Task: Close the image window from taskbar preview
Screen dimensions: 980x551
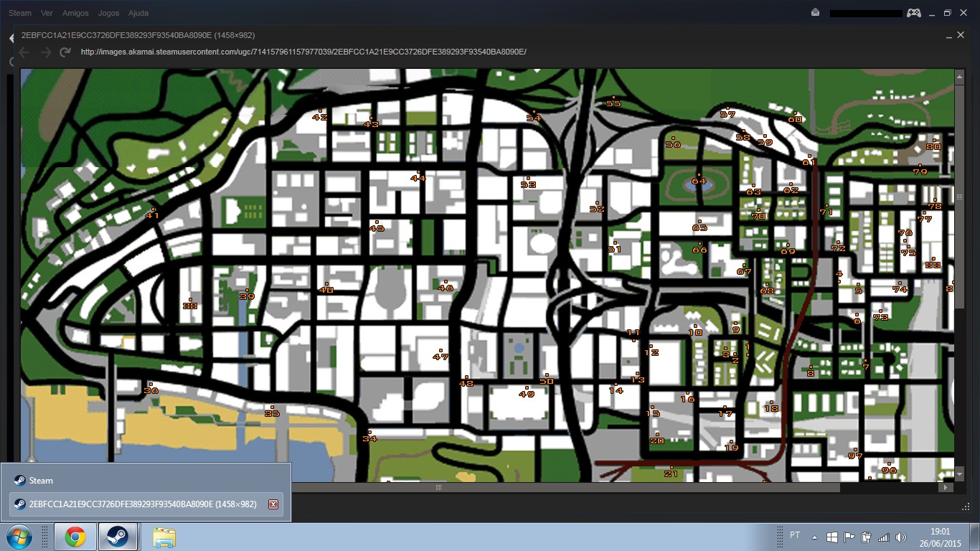Action: point(273,504)
